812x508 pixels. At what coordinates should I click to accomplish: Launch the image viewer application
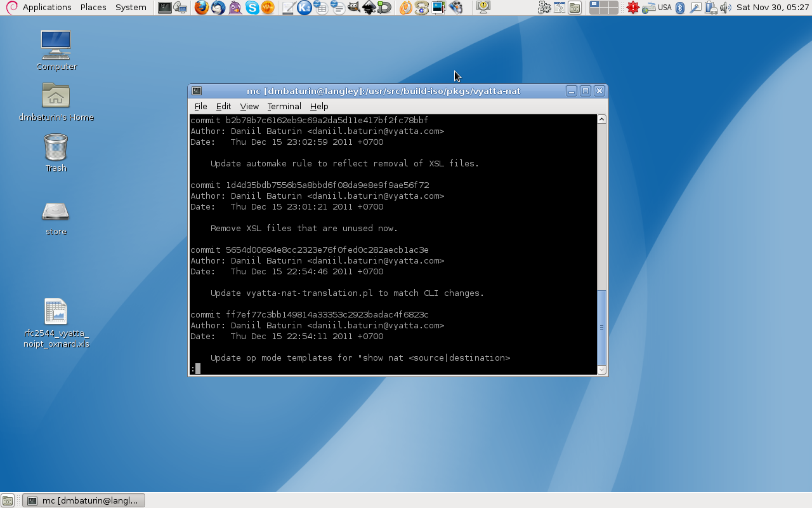point(439,8)
